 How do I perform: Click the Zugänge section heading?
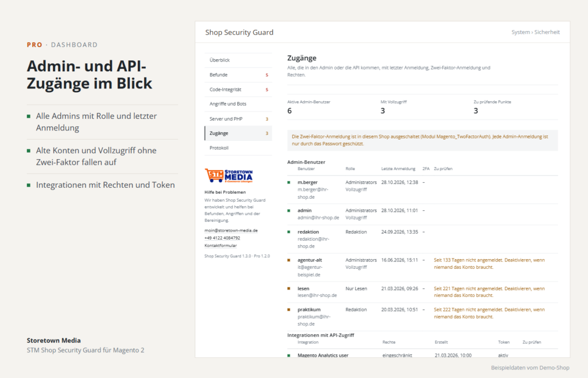pyautogui.click(x=302, y=59)
